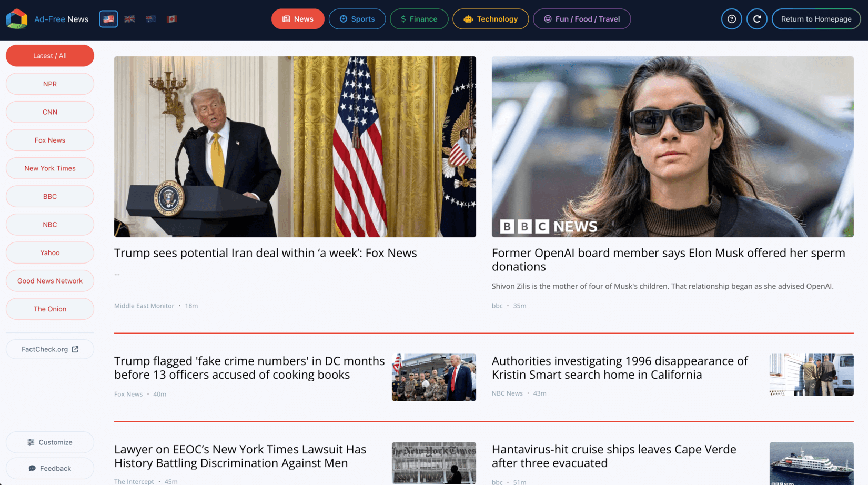Viewport: 868px width, 485px height.
Task: Select the United States flag edition
Action: (x=108, y=19)
